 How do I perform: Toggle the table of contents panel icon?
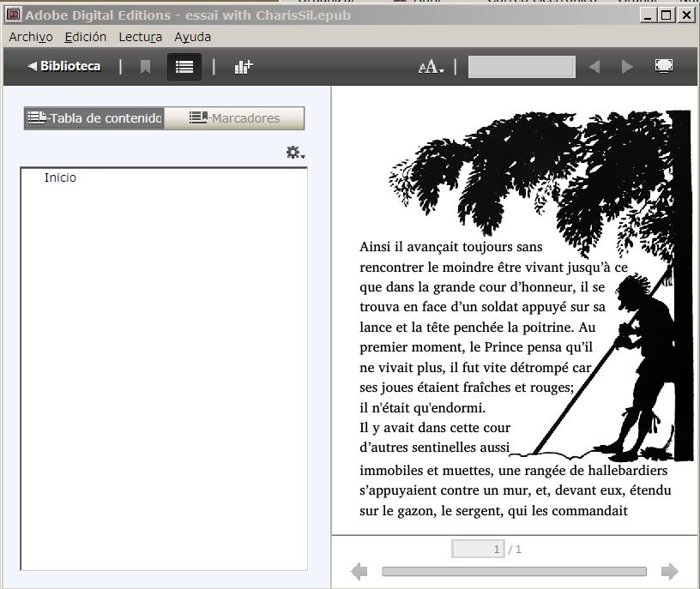(184, 67)
